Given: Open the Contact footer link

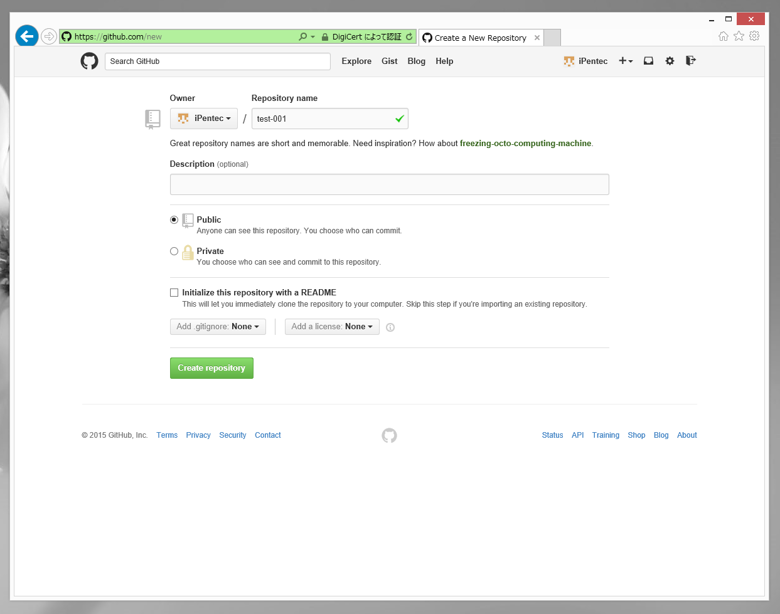Looking at the screenshot, I should pos(268,435).
